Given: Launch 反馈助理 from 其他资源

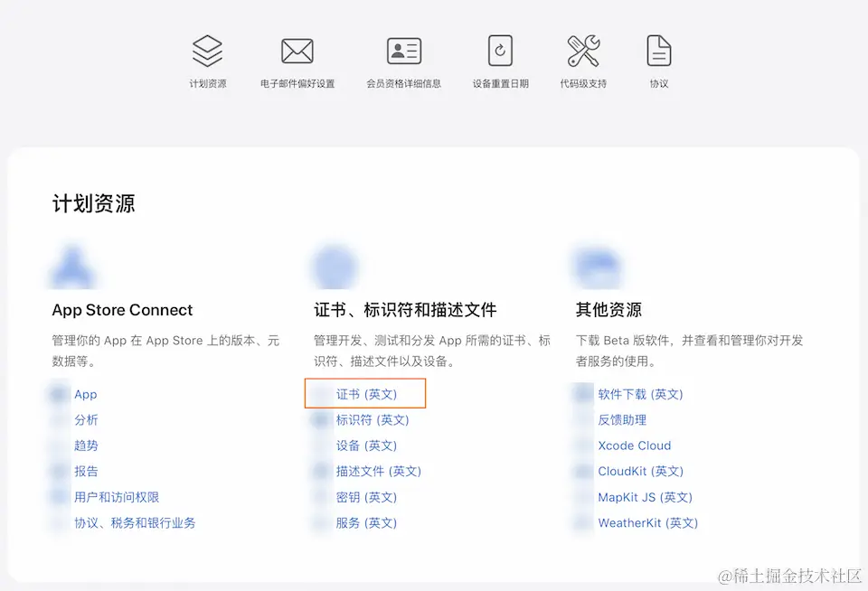Looking at the screenshot, I should [621, 419].
